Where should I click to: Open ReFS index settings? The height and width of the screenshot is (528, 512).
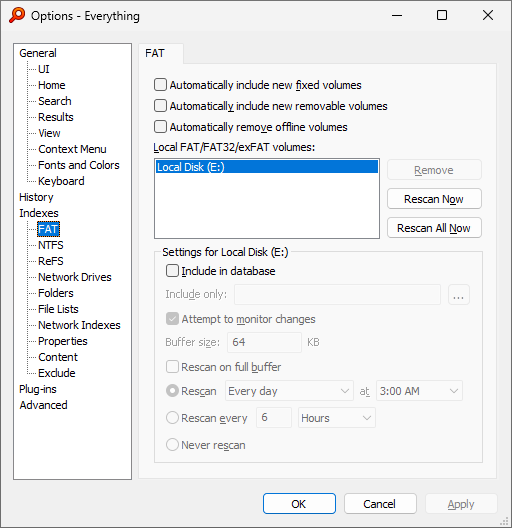pos(51,261)
